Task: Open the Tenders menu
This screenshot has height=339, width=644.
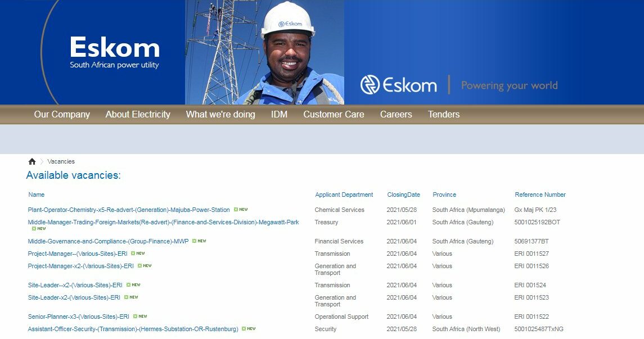Action: tap(444, 114)
